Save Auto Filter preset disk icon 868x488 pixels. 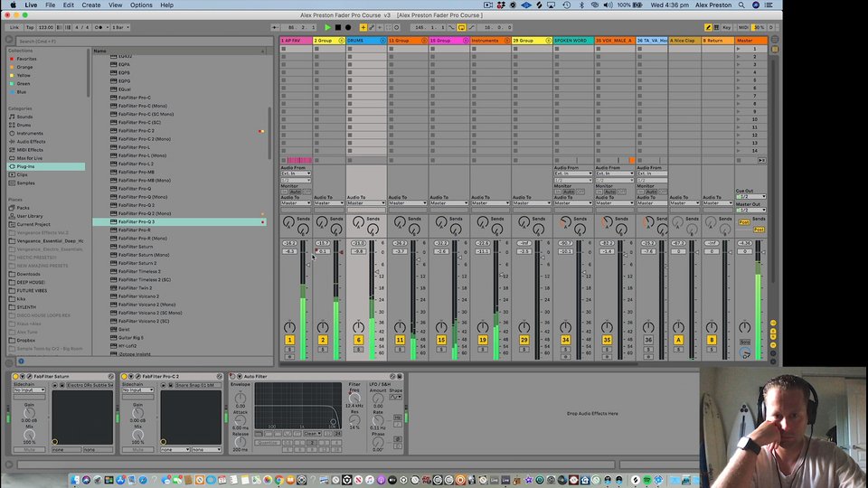[400, 376]
